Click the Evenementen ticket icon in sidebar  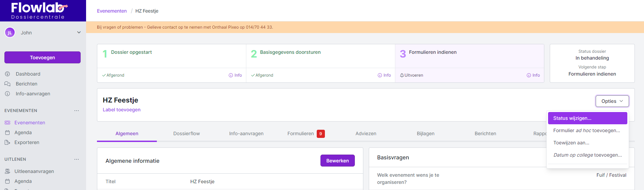click(7, 123)
